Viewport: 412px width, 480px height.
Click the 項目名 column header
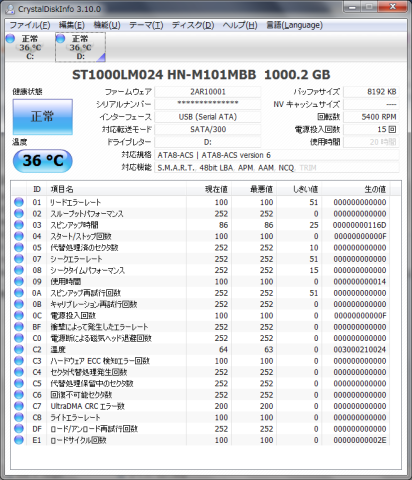[116, 189]
